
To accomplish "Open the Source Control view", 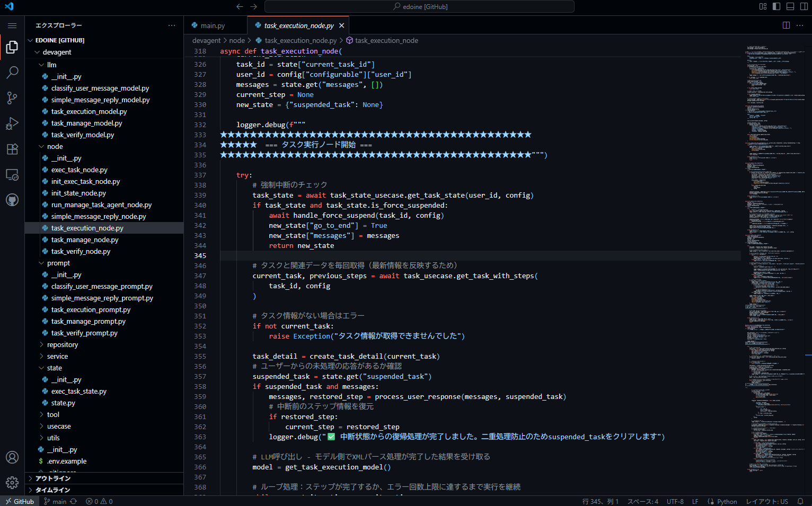I will click(x=12, y=97).
